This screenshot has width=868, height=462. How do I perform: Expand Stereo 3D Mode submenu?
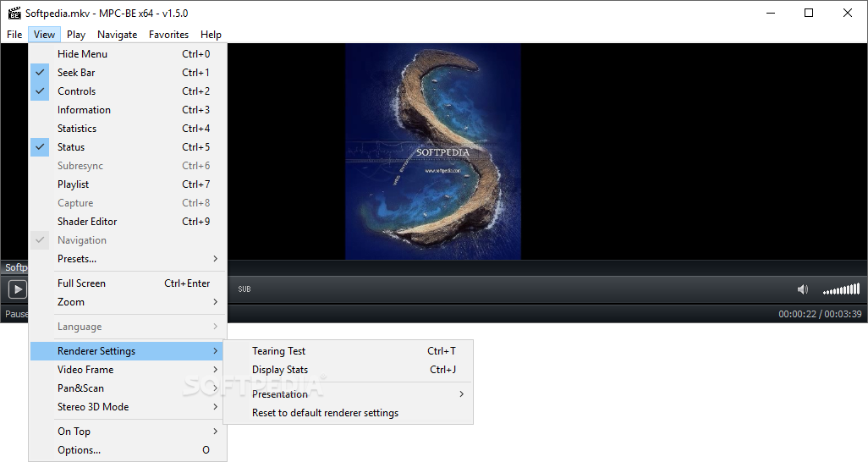[128, 407]
